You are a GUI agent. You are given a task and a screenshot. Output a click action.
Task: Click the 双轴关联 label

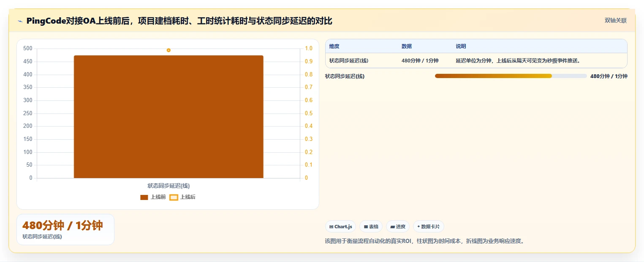pos(616,21)
